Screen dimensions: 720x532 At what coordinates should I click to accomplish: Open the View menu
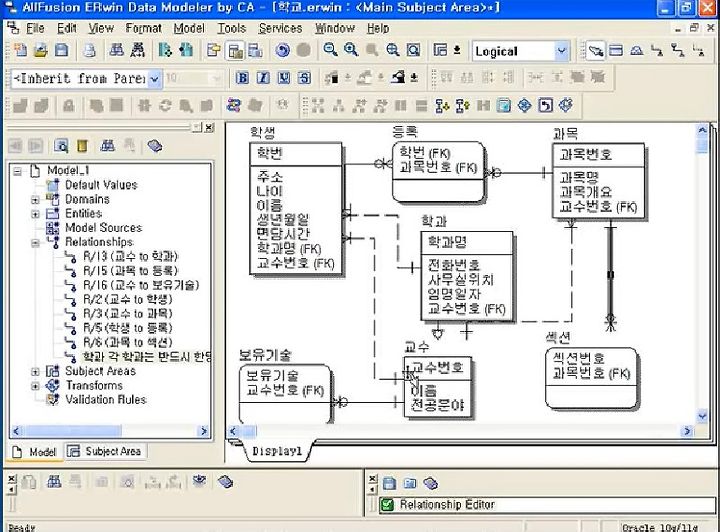tap(101, 28)
